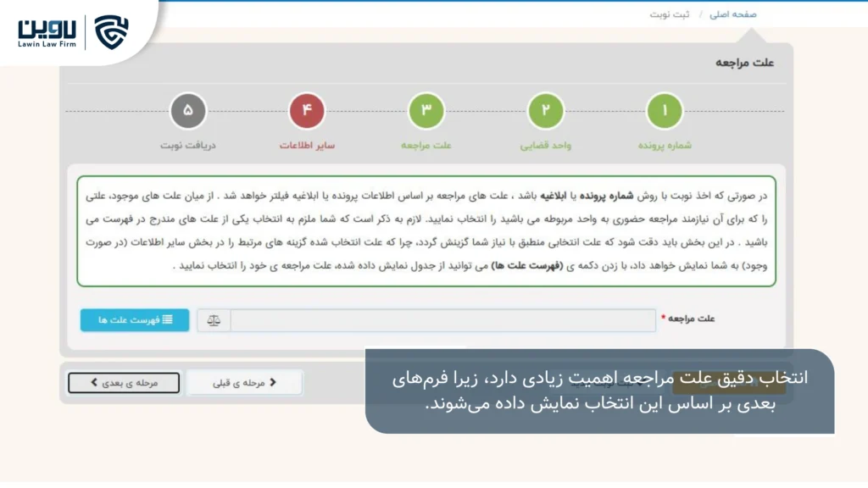Click the Persian subtitle caption overlay
The image size is (868, 488).
599,391
